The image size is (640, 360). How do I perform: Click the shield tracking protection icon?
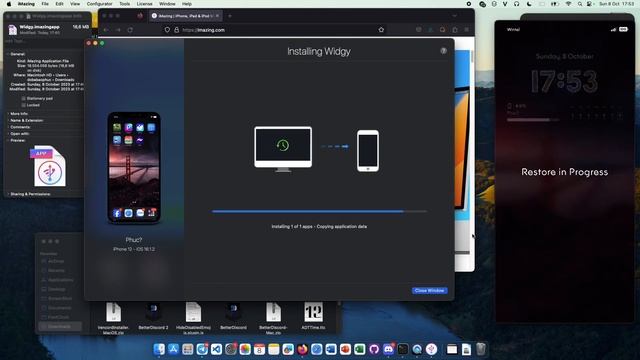click(x=167, y=30)
